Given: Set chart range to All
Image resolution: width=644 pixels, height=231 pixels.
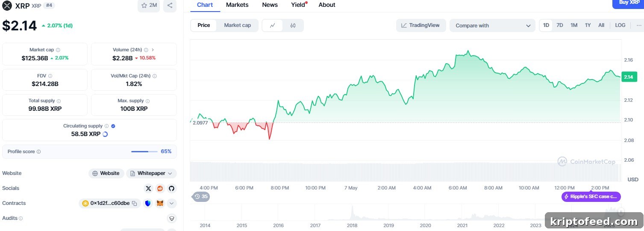Looking at the screenshot, I should pyautogui.click(x=601, y=25).
